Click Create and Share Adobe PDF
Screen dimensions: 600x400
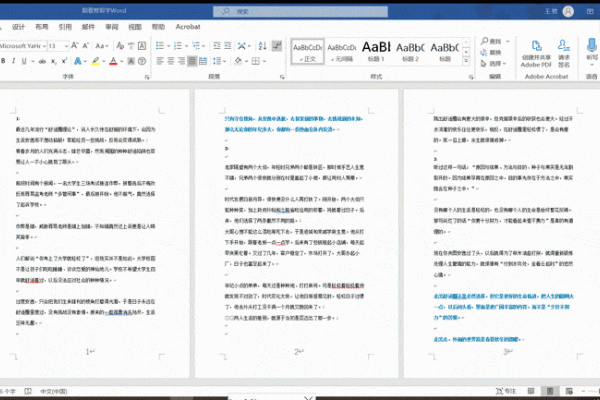click(x=536, y=54)
